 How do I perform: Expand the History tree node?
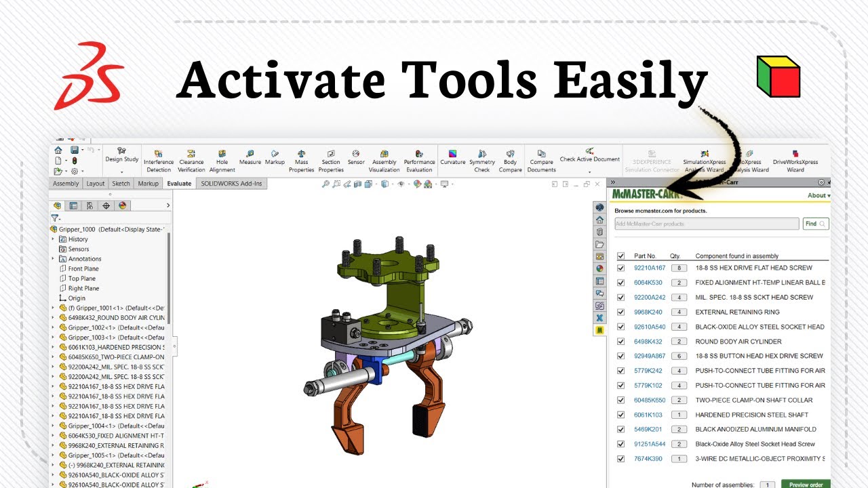click(x=54, y=239)
